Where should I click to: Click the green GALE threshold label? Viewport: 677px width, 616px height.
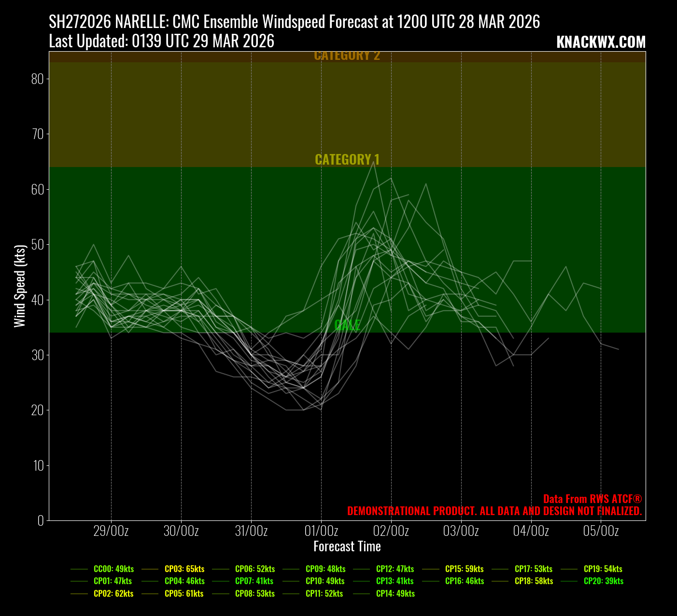click(x=347, y=325)
